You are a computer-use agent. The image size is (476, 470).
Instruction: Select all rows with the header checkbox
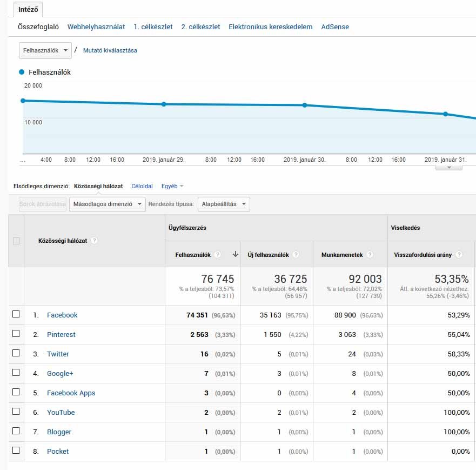[x=16, y=241]
